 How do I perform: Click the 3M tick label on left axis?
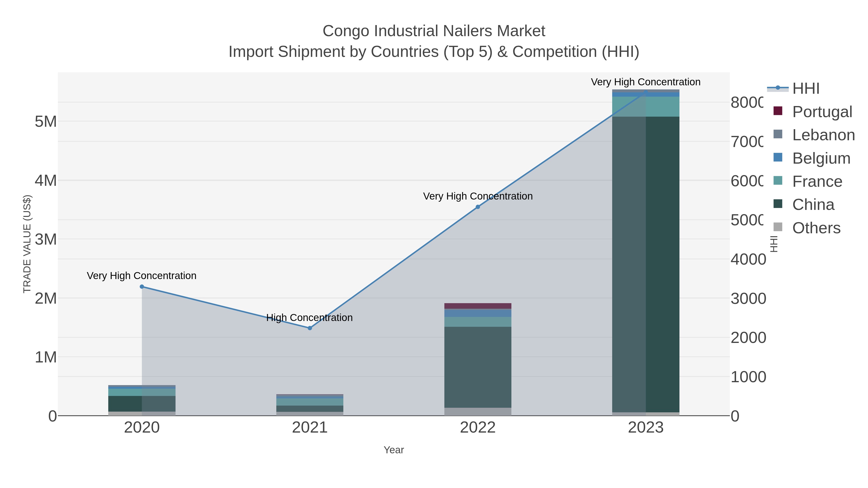tap(46, 240)
